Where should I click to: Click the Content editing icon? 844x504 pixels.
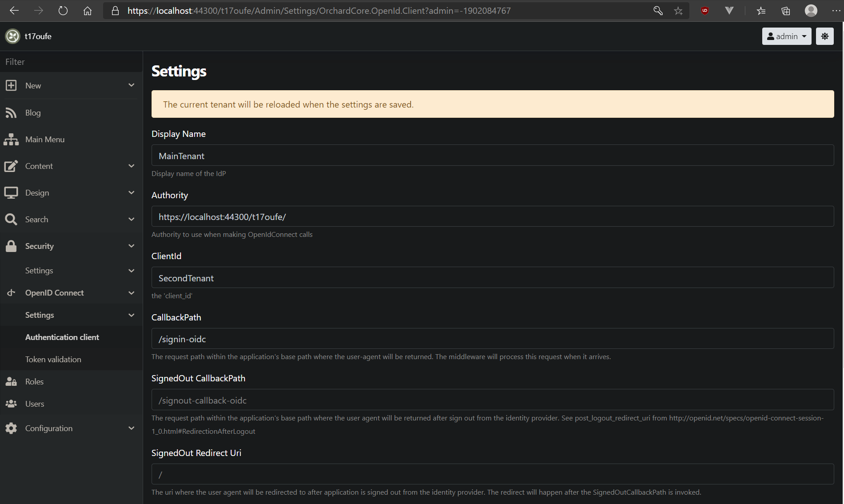click(11, 166)
